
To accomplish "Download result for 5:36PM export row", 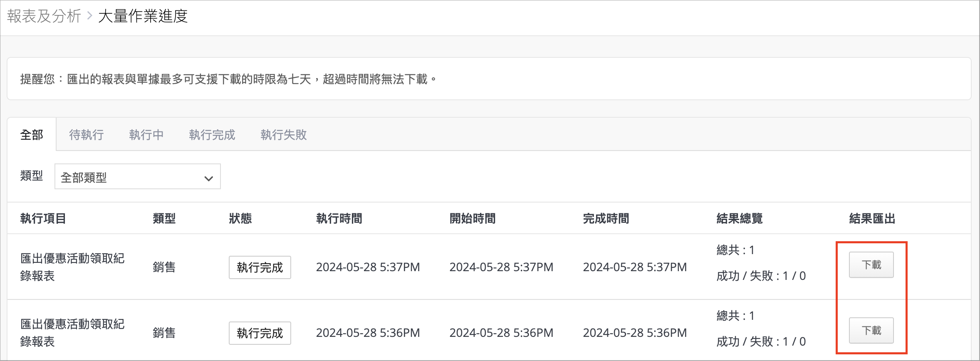I will tap(871, 331).
